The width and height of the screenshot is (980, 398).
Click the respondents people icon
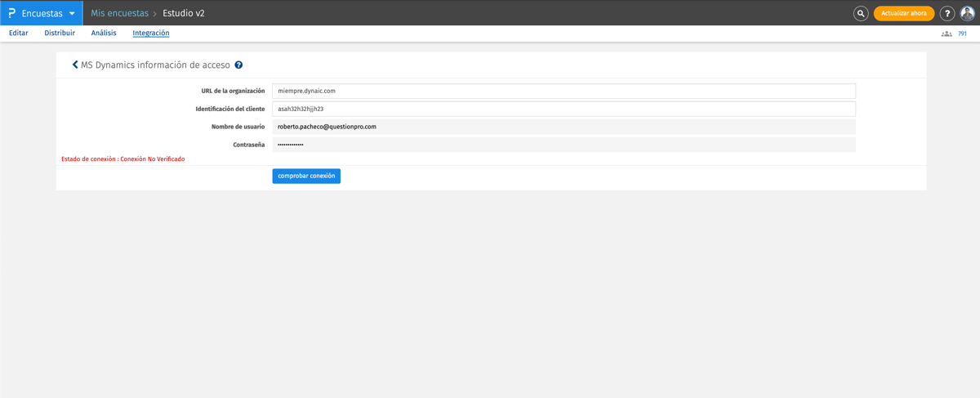(947, 34)
